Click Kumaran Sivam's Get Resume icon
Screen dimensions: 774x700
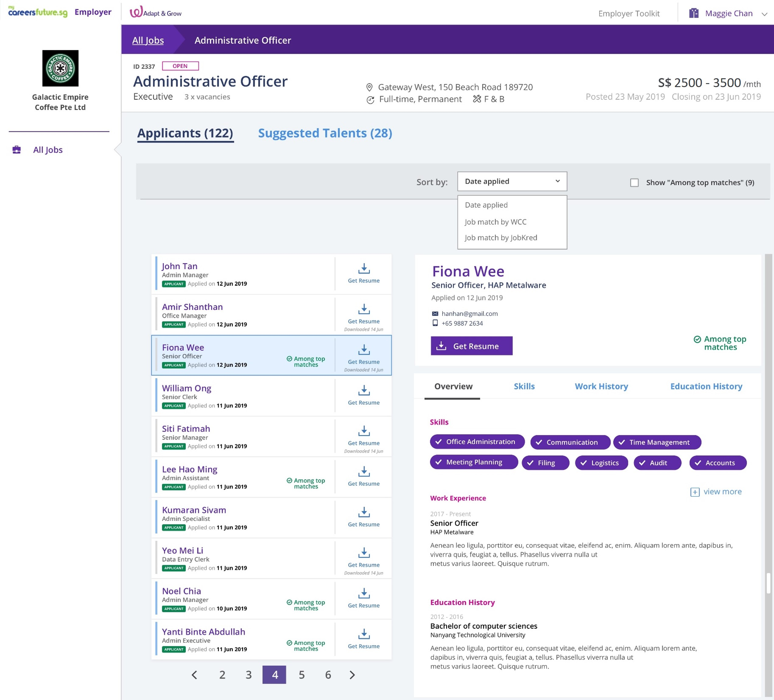click(x=364, y=512)
